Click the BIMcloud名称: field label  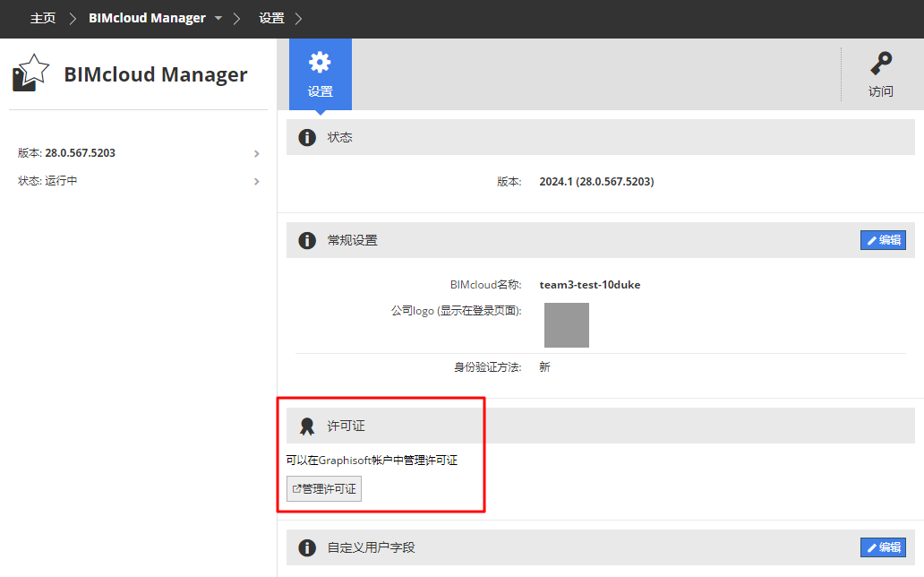click(x=485, y=285)
